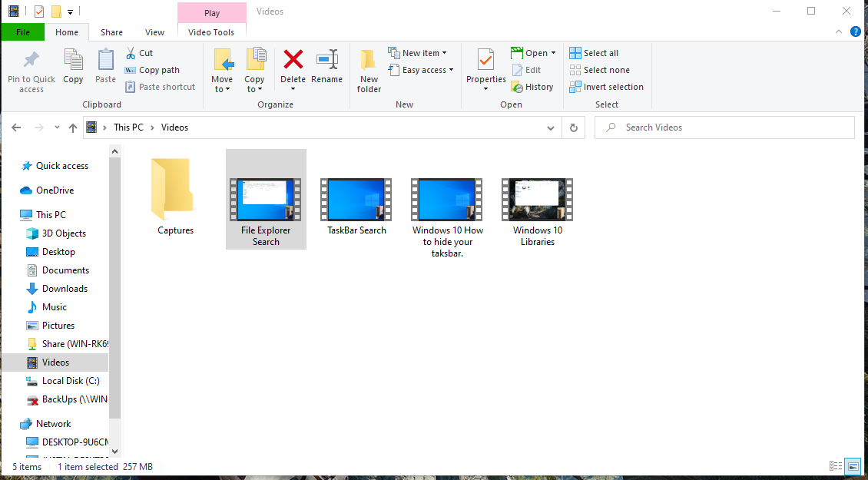Open Desktop in navigation pane
The height and width of the screenshot is (480, 868).
pyautogui.click(x=51, y=252)
